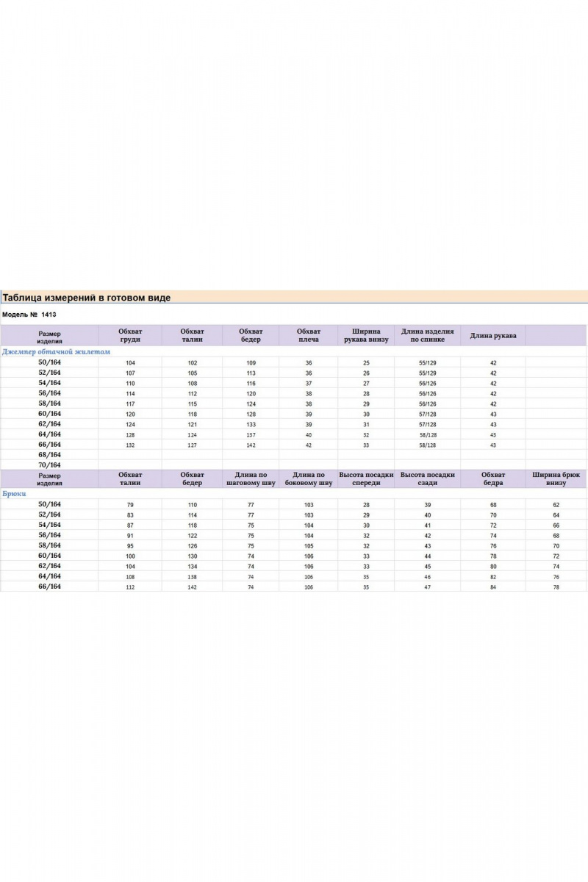Click the 'Обхват груди' column header
This screenshot has height=882, width=588.
(130, 335)
